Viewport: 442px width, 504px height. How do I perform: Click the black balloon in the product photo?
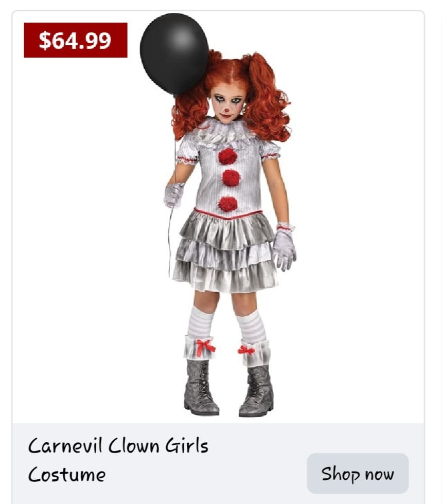[x=174, y=53]
